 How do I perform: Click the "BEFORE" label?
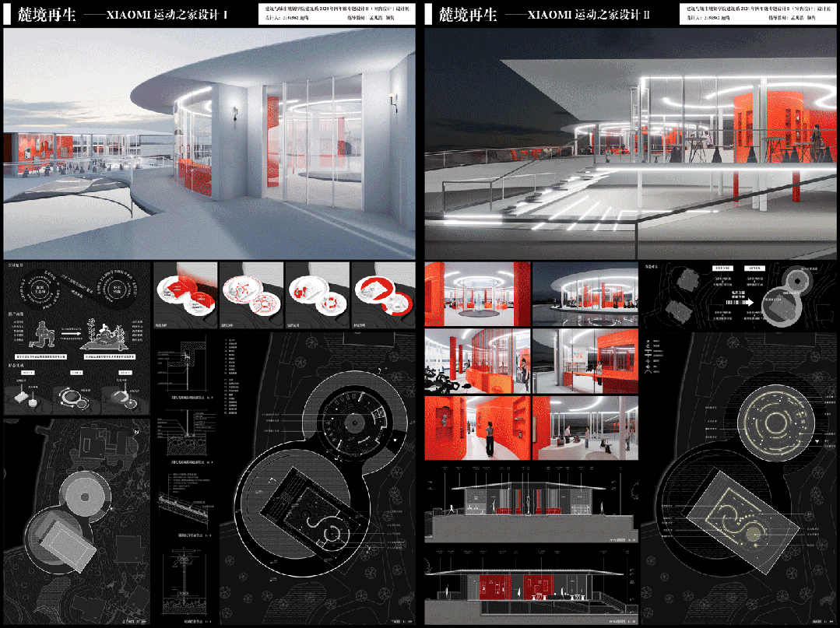722,268
